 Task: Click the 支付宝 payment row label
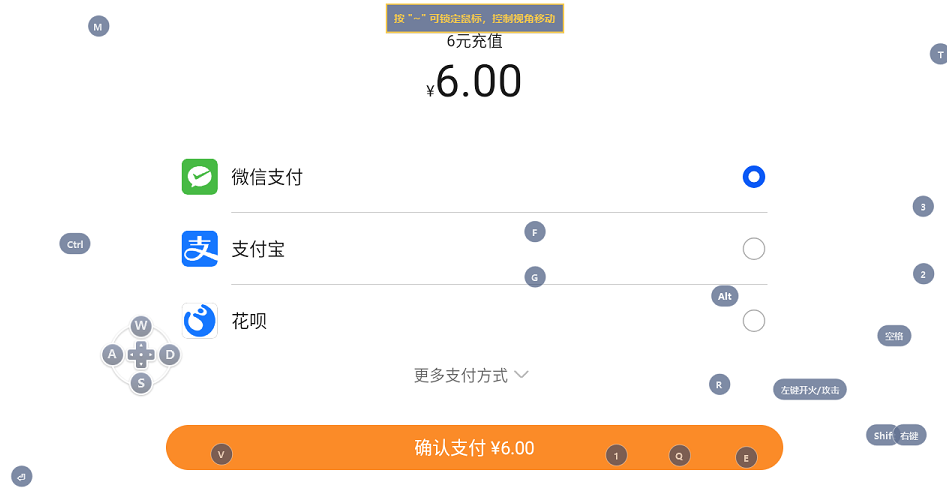point(258,249)
